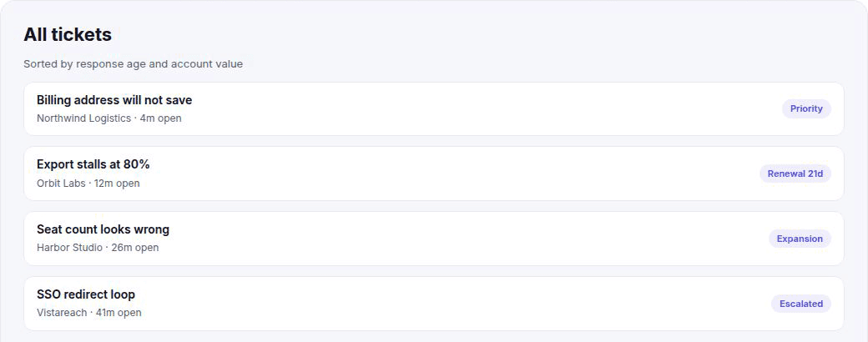Click the Expansion badge

tap(800, 239)
